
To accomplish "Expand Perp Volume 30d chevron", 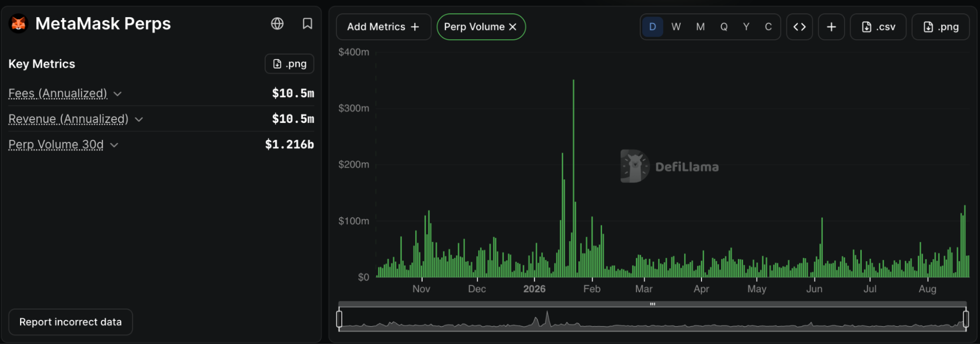I will [114, 145].
